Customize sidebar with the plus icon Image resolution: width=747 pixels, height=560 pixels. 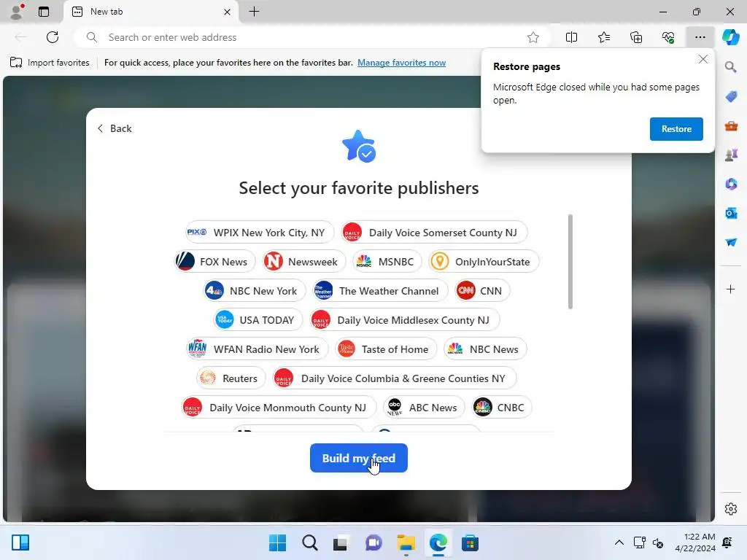[731, 289]
